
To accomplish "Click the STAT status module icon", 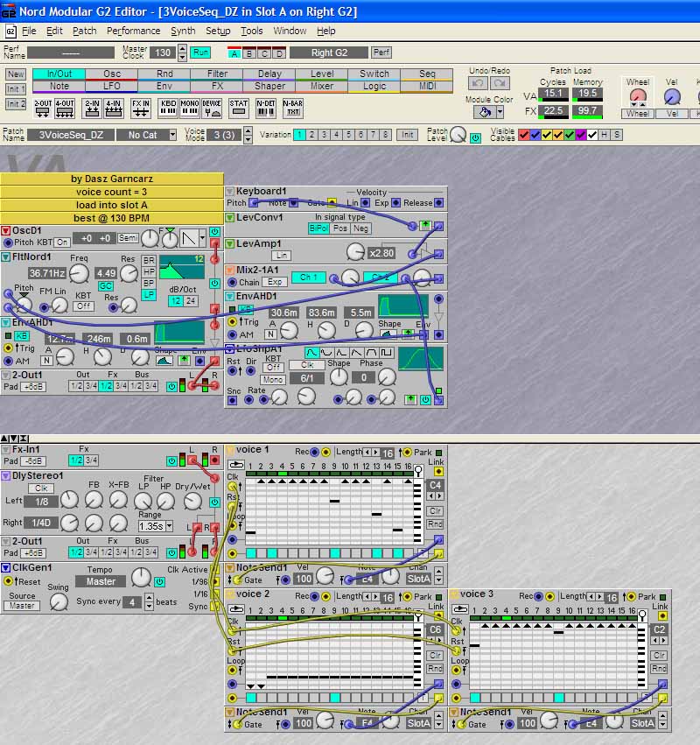I will click(x=238, y=108).
